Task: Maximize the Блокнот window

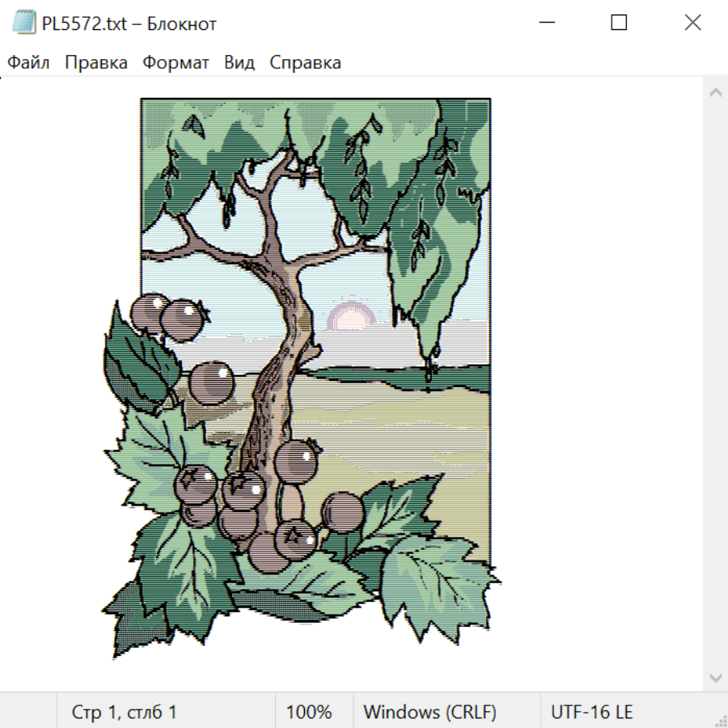Action: (619, 23)
